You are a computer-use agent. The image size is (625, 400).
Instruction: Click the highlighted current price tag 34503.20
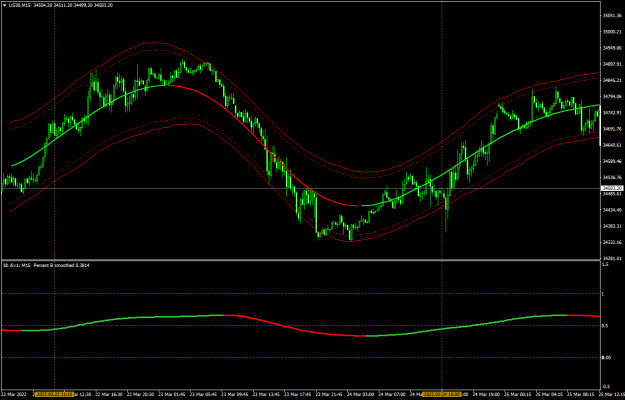click(612, 188)
